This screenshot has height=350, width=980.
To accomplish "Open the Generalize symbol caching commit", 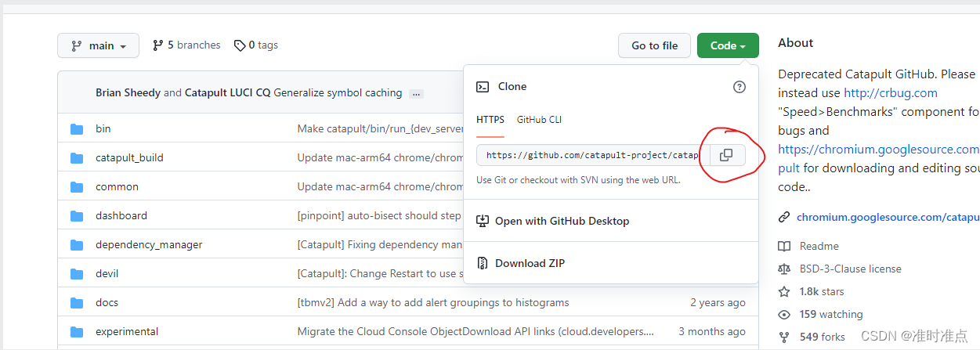I will (x=338, y=93).
